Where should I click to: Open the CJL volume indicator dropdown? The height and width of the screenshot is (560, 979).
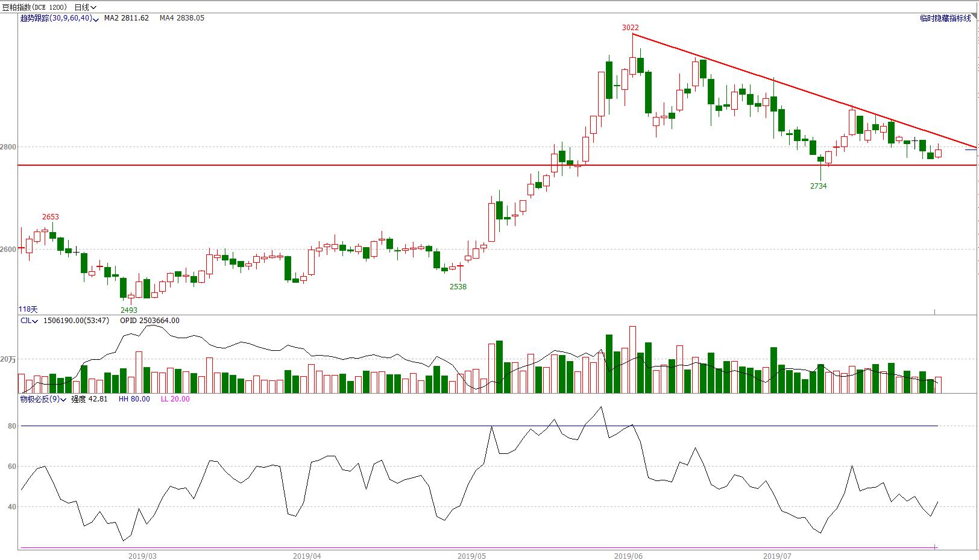29,321
